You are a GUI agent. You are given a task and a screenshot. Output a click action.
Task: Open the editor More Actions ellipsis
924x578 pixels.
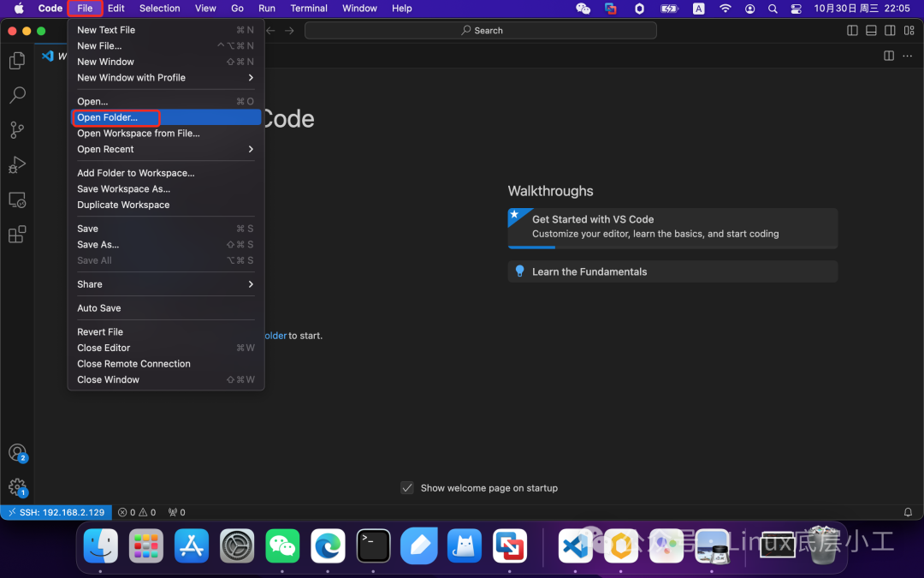point(908,56)
